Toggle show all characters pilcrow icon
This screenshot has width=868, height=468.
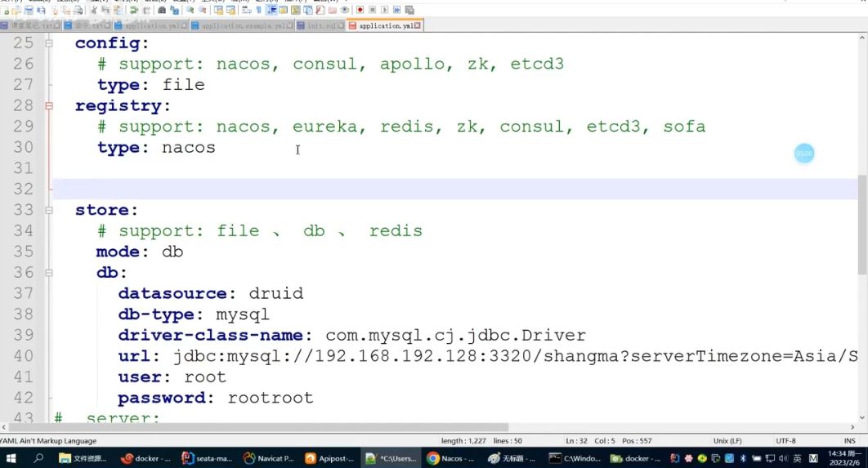pyautogui.click(x=258, y=10)
